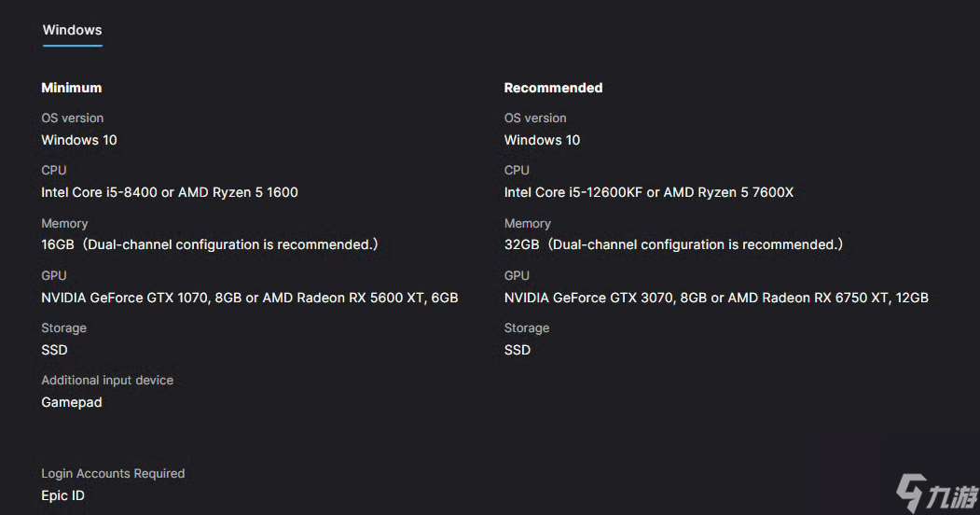
Task: Click the minimum GPU label
Action: click(54, 275)
